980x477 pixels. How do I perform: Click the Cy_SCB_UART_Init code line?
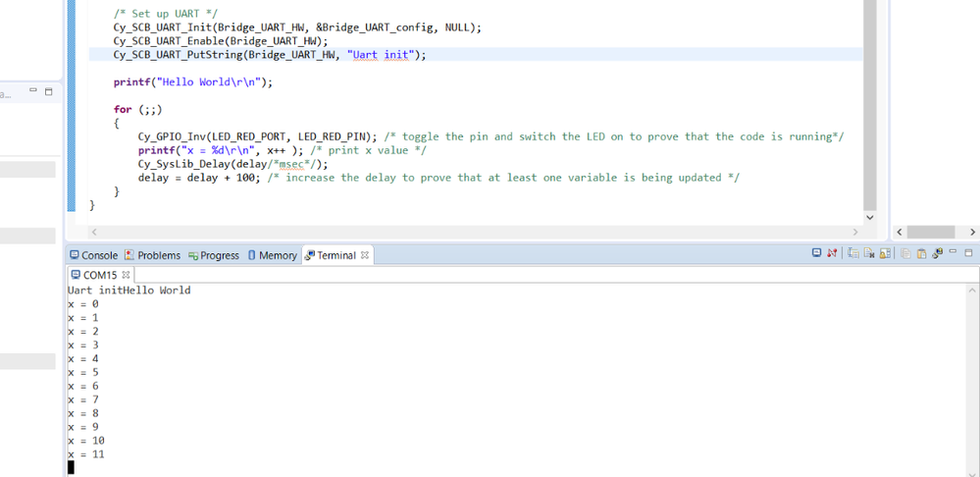point(297,27)
